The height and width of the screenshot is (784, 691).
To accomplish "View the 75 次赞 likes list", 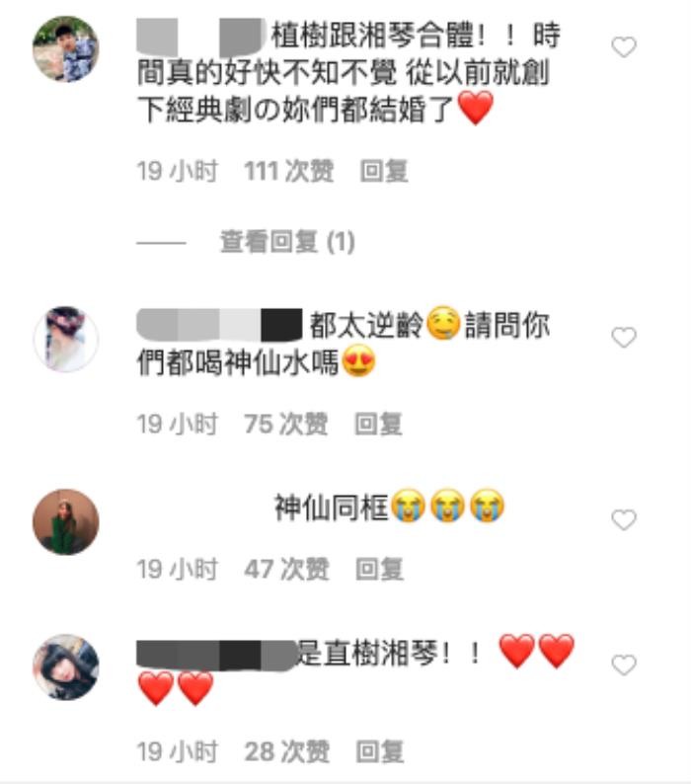I will coord(286,424).
